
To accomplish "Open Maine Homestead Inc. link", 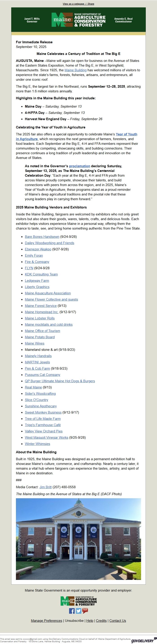I will click(41, 312).
